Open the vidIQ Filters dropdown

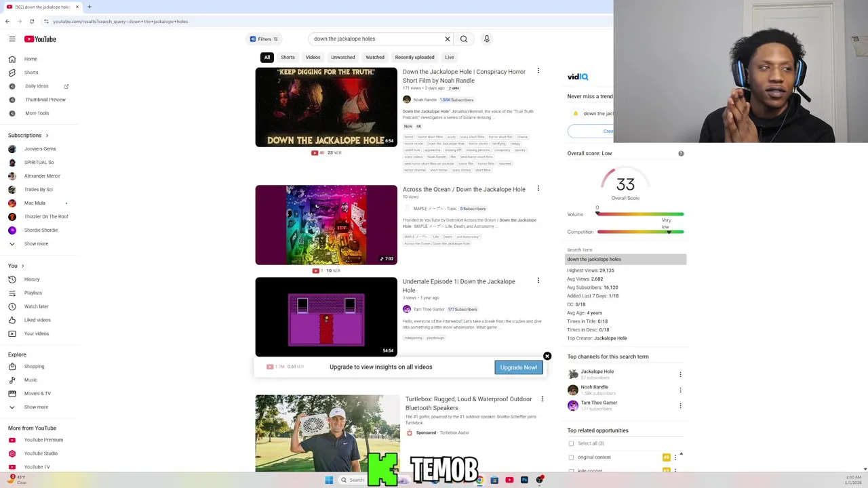264,39
